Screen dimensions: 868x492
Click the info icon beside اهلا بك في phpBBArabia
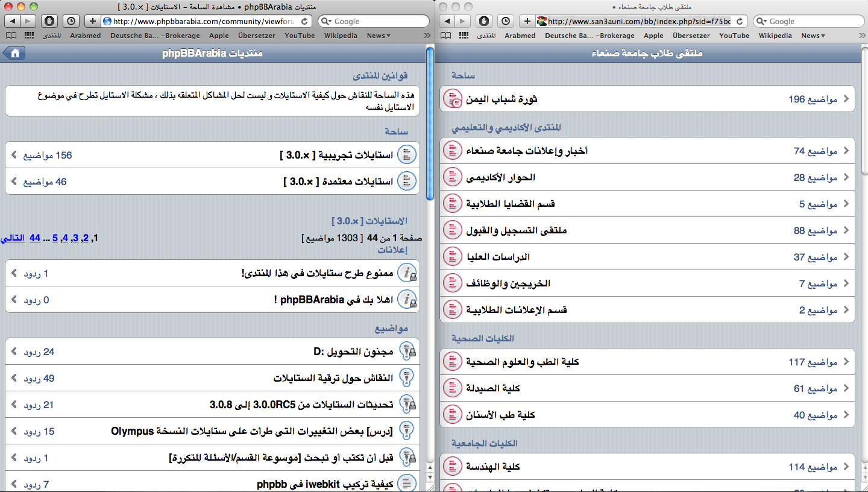tap(409, 300)
